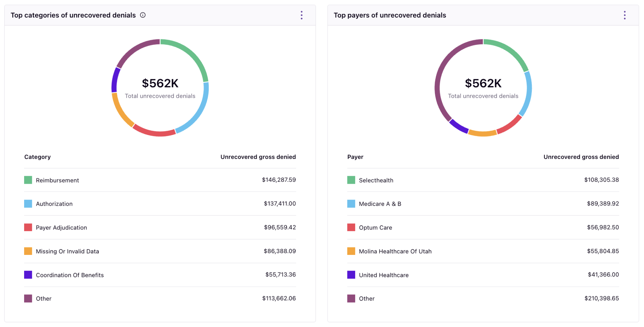
Task: Click the blue Authorization legend swatch
Action: (x=28, y=204)
